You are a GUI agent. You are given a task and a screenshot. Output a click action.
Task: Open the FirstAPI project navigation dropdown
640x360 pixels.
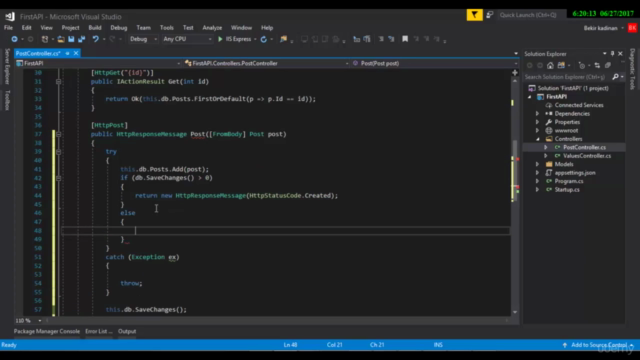[x=98, y=63]
